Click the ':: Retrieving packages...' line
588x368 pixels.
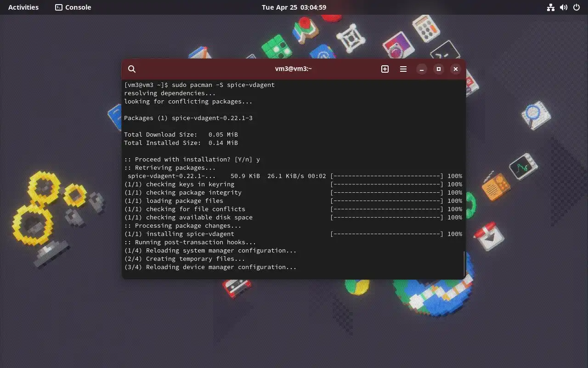click(x=170, y=167)
